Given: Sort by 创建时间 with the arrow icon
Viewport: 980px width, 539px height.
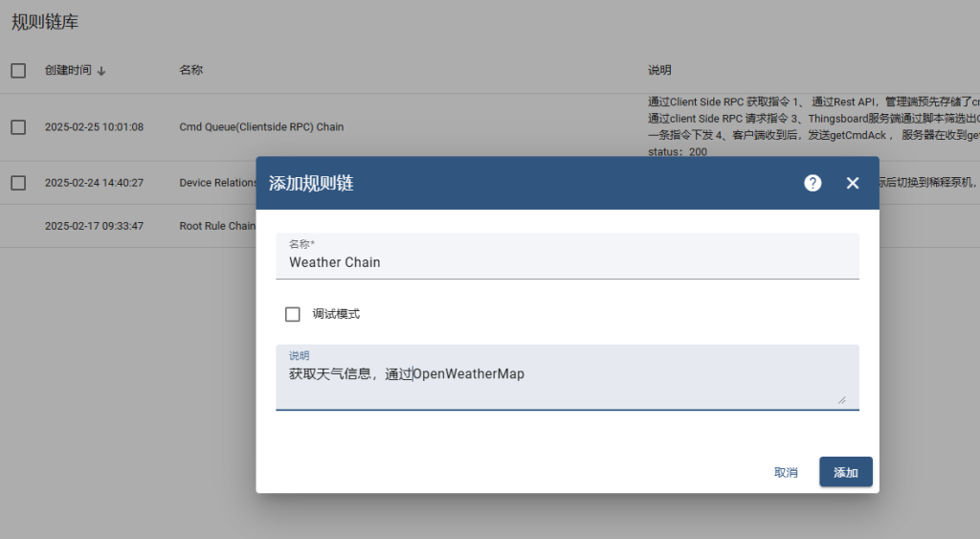Looking at the screenshot, I should coord(101,71).
